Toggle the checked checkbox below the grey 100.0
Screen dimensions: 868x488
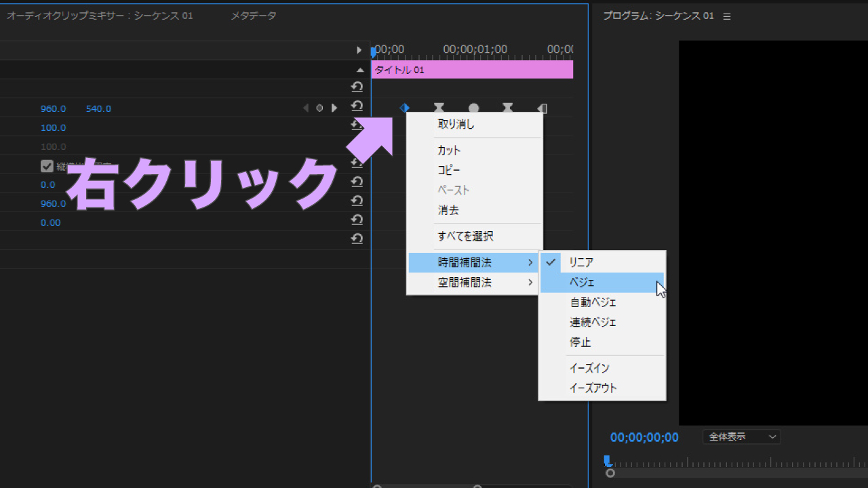click(x=47, y=166)
